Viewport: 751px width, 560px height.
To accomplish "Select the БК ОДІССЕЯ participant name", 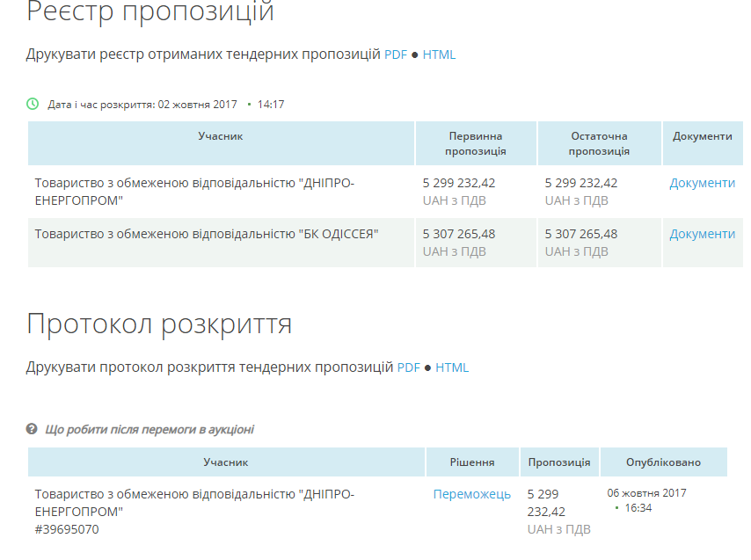I will point(207,234).
